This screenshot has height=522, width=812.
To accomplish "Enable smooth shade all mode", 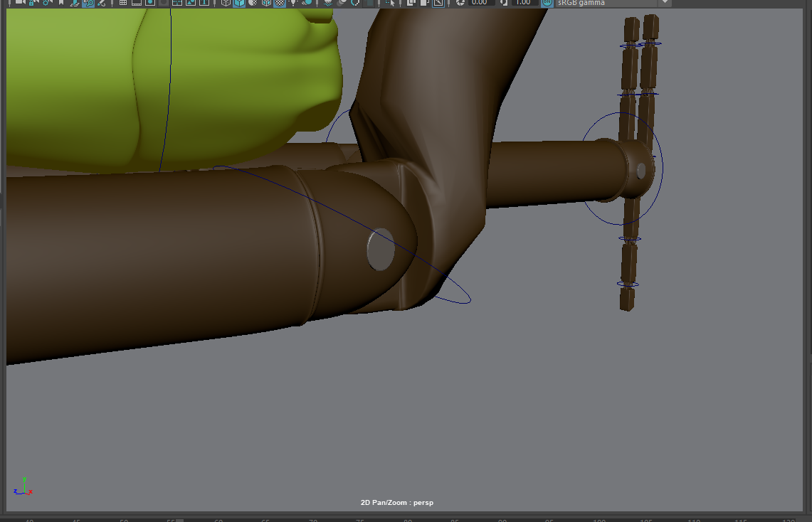I will [239, 3].
